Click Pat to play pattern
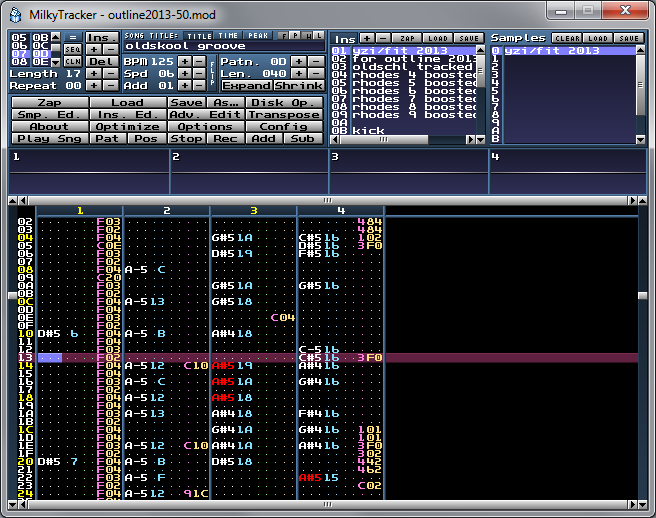 (108, 139)
